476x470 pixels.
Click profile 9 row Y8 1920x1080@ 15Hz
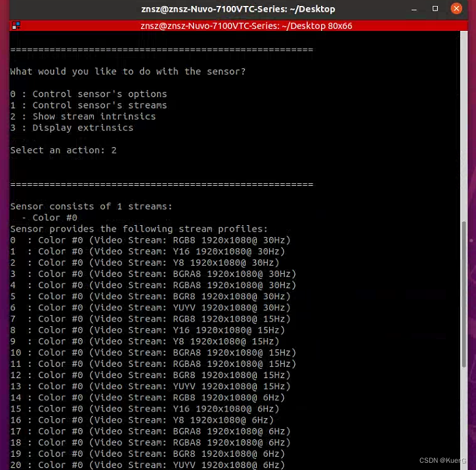pos(145,341)
